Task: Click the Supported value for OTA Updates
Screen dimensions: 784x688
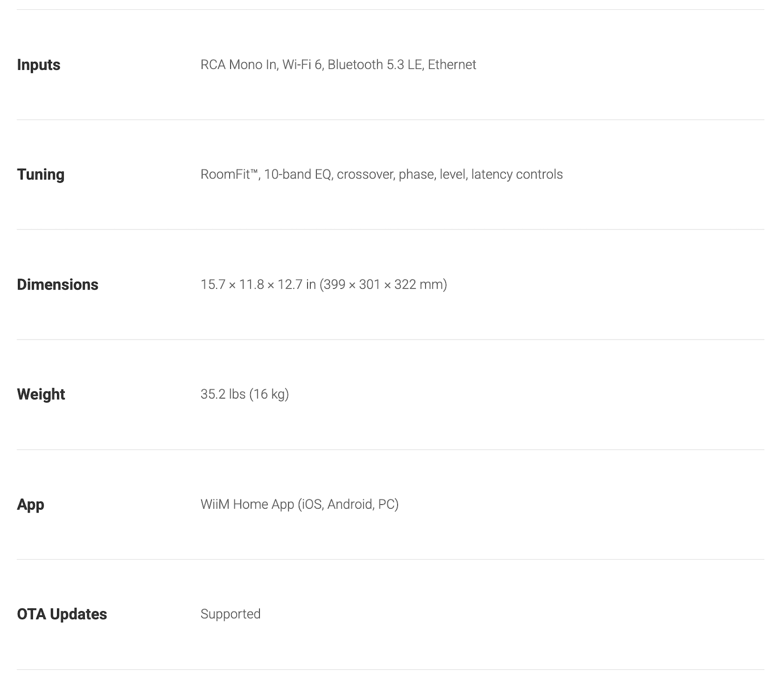Action: [230, 614]
